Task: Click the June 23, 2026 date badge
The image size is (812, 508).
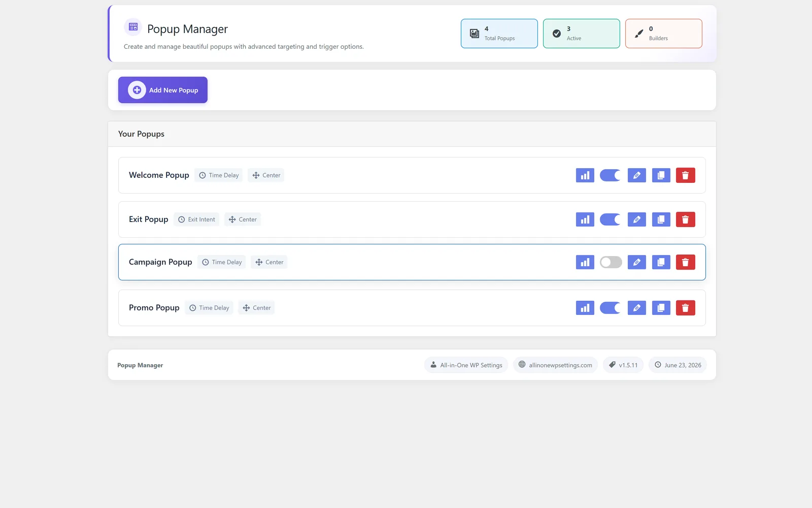Action: pos(678,365)
